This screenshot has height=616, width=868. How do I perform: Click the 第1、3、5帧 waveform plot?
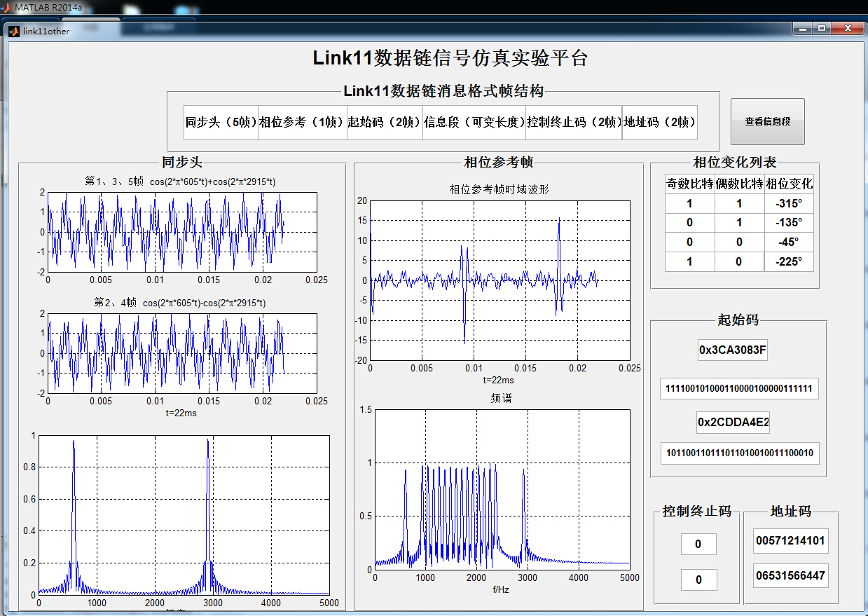[x=182, y=232]
